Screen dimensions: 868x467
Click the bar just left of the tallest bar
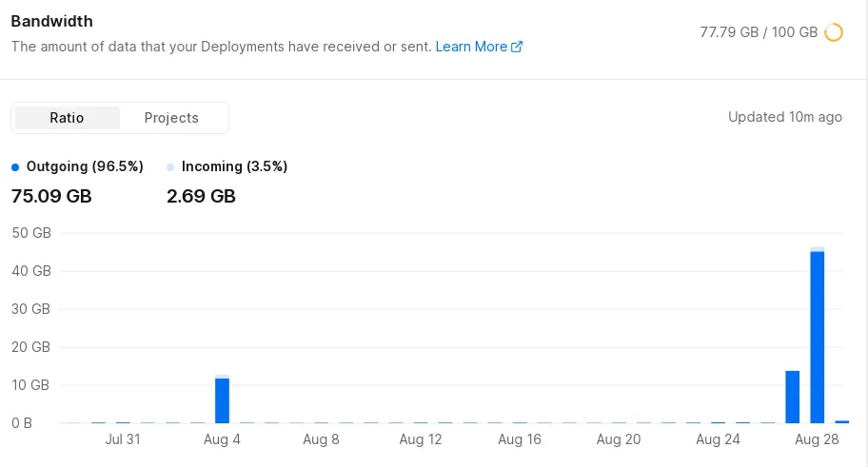pos(792,397)
